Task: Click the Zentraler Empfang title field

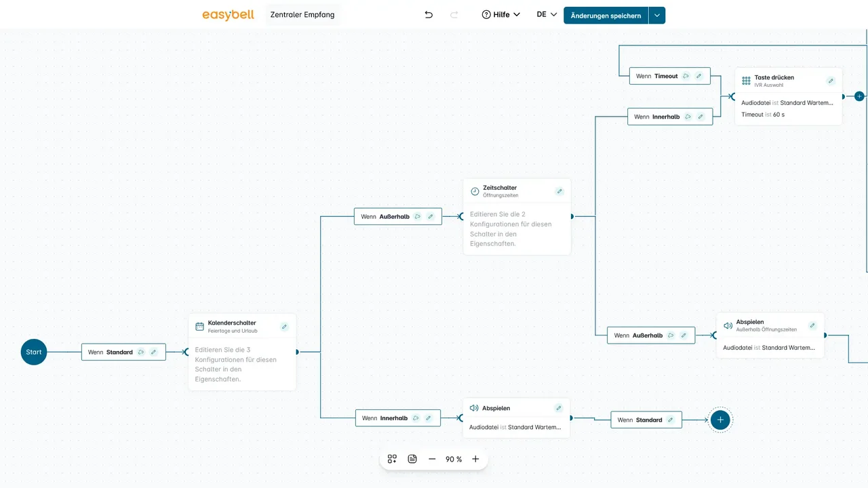Action: tap(302, 15)
